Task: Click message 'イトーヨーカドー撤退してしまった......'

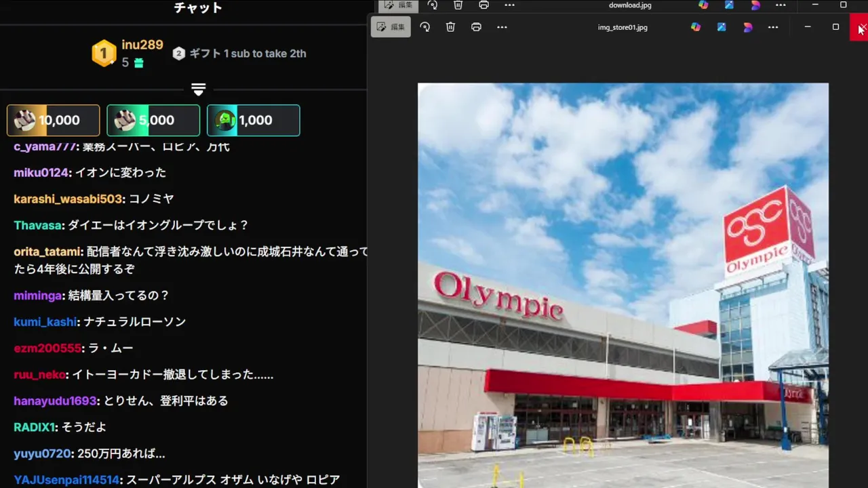Action: point(172,375)
